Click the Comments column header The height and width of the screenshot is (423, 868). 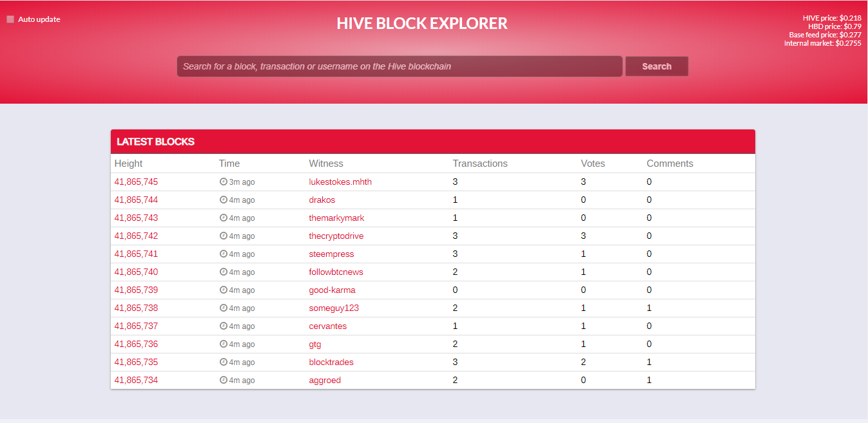tap(670, 164)
